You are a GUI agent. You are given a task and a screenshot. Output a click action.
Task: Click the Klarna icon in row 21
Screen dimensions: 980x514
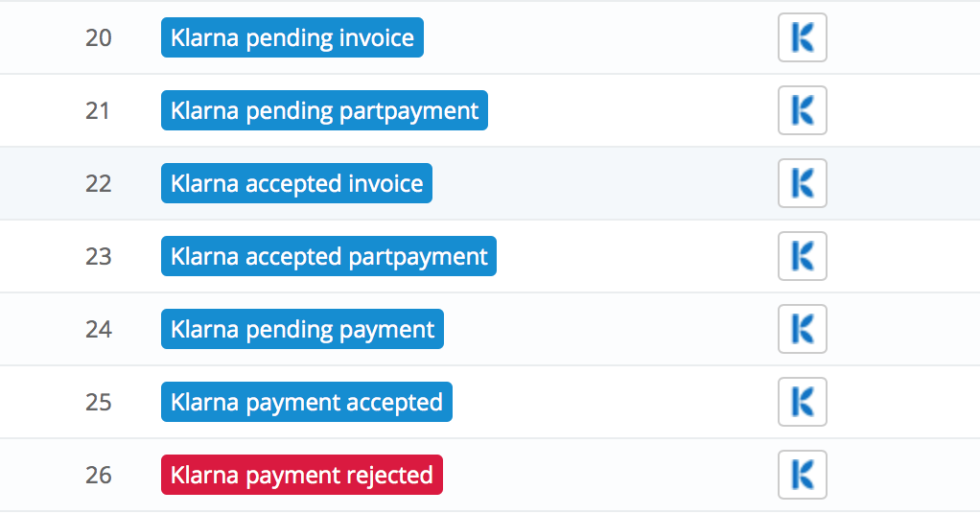click(x=803, y=110)
